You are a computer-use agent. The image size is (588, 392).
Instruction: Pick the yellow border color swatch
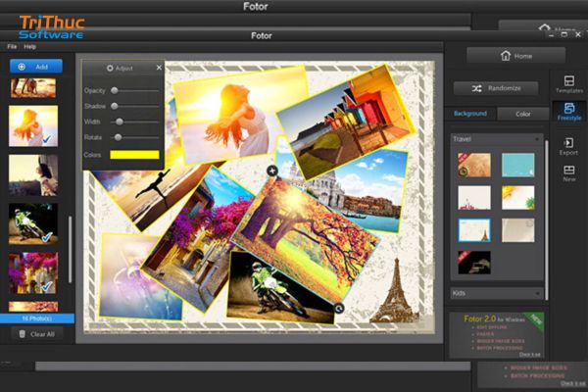pyautogui.click(x=134, y=155)
